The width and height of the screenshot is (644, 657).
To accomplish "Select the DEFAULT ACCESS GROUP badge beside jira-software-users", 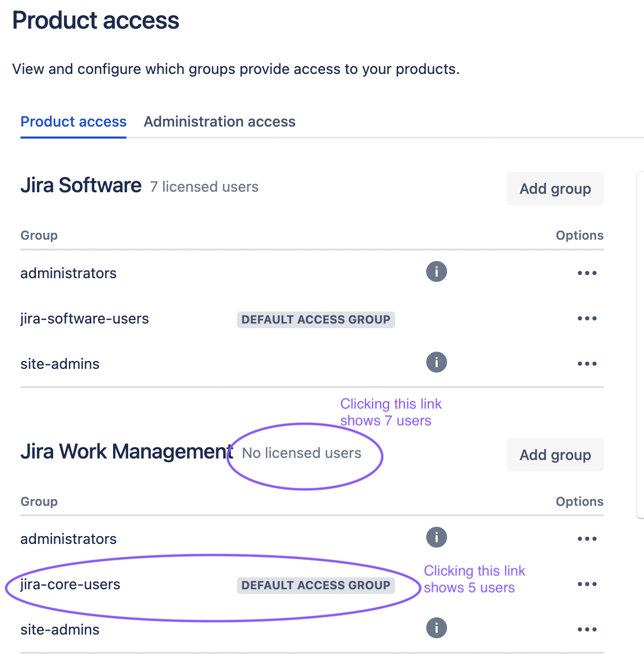I will [x=316, y=319].
